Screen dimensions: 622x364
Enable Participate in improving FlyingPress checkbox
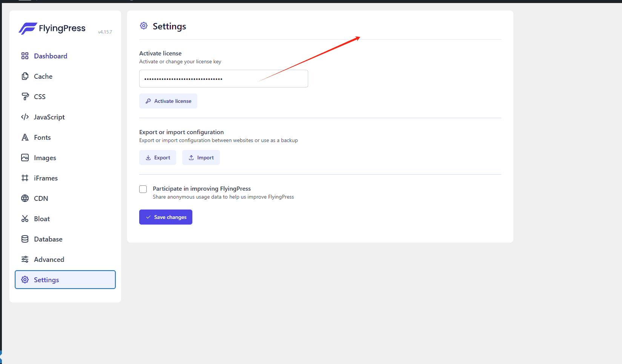(143, 189)
